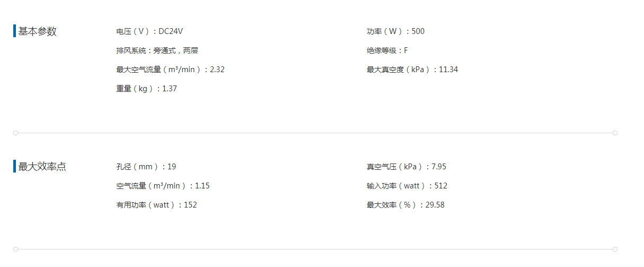644x267 pixels.
Task: Click the 输入功率（watt）：512 line
Action: pos(407,186)
